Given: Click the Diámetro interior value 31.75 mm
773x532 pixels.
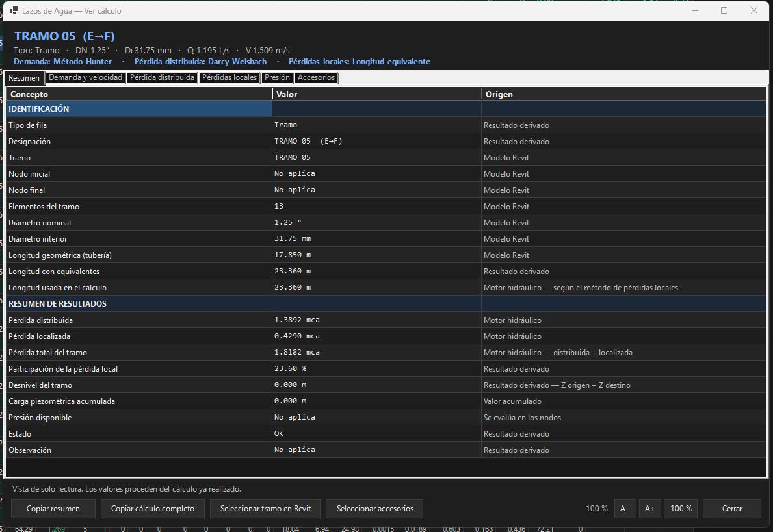Looking at the screenshot, I should pos(293,238).
